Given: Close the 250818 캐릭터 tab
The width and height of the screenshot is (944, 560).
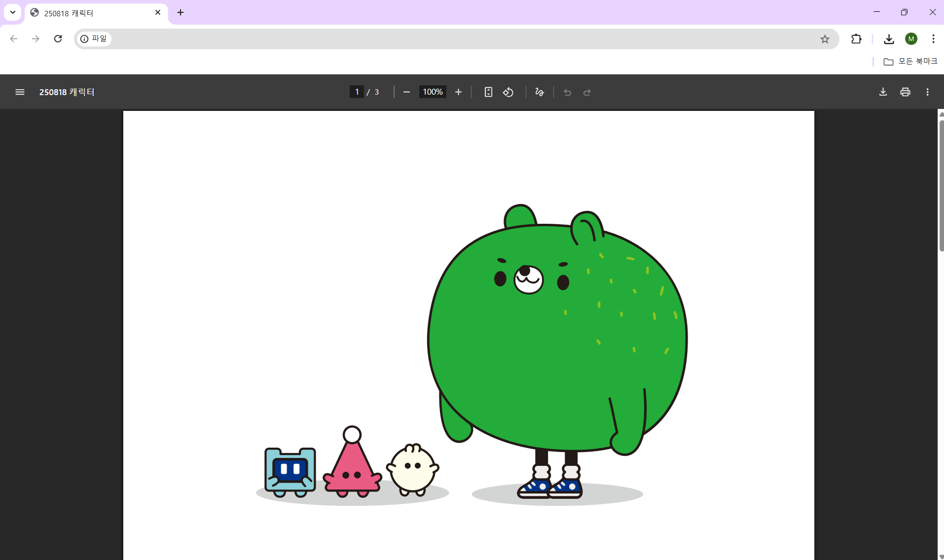Looking at the screenshot, I should point(158,13).
